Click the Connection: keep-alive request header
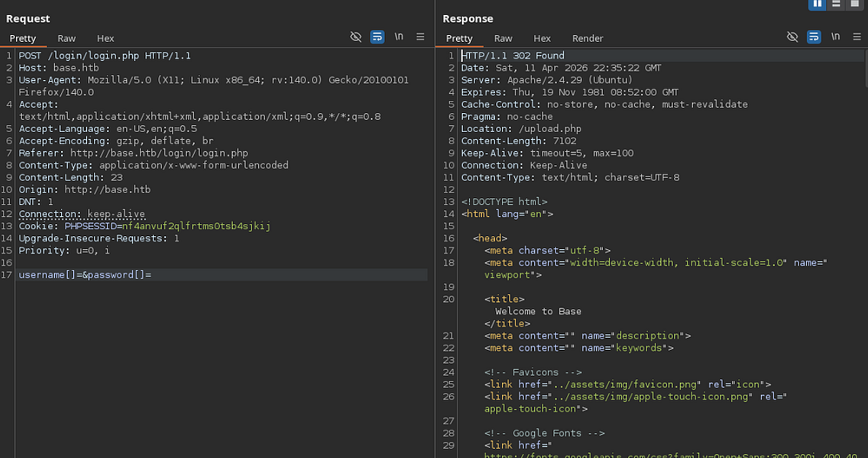The image size is (868, 458). (82, 214)
